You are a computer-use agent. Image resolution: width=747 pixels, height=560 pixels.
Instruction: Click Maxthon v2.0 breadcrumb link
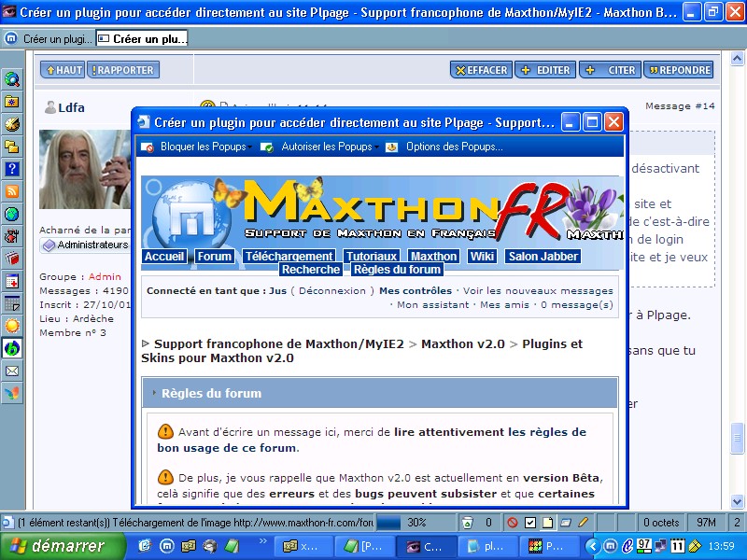pyautogui.click(x=462, y=343)
